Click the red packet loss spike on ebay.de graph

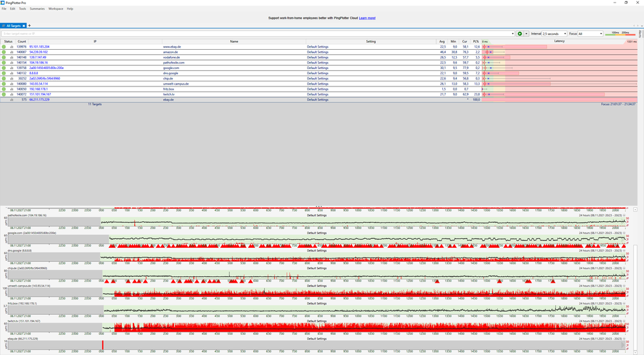pos(102,345)
